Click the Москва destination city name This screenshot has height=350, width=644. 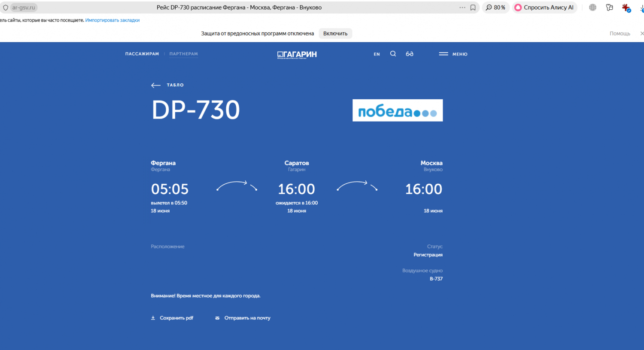coord(431,163)
